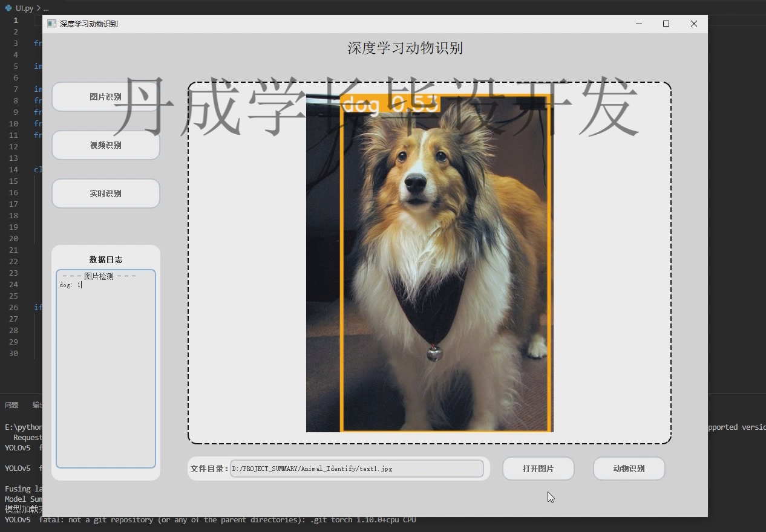Select line number 14 in the editor
Viewport: 766px width, 532px height.
pyautogui.click(x=15, y=170)
